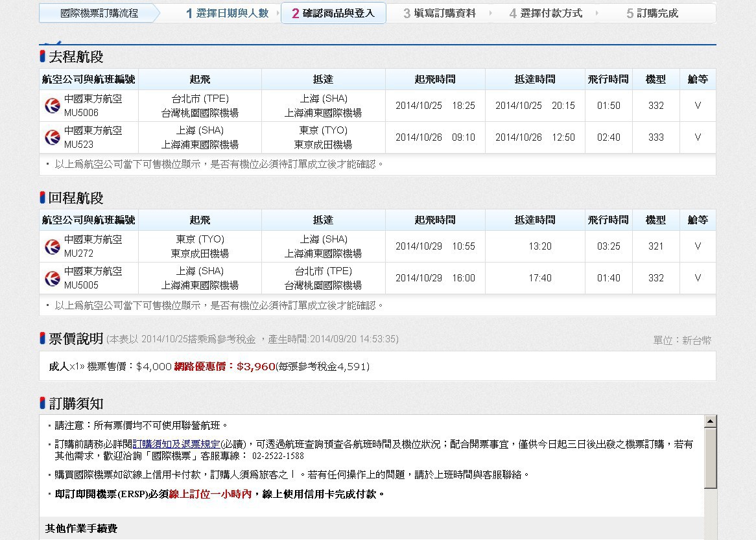Click departure time 2014/10/29 16:00

[435, 278]
